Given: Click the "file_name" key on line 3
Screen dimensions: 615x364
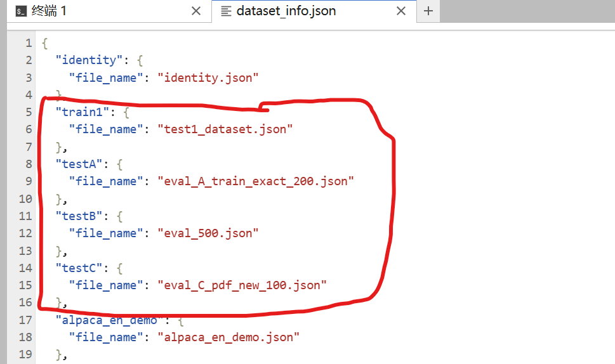Looking at the screenshot, I should pyautogui.click(x=106, y=77).
